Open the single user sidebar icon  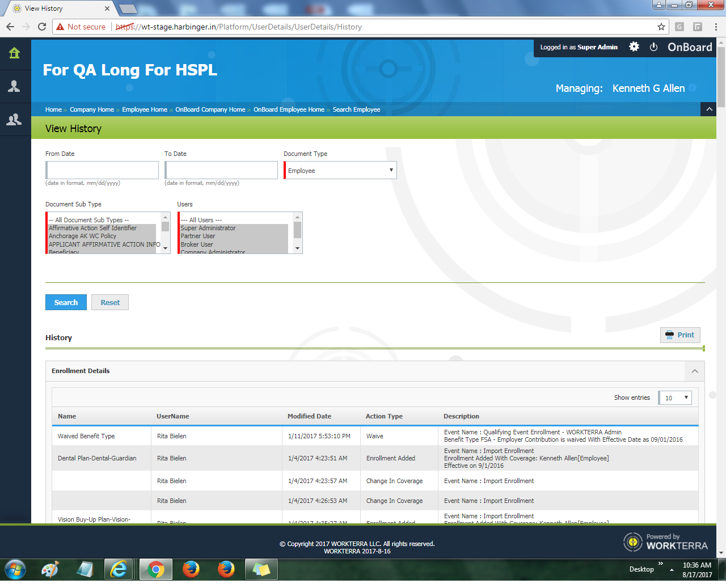point(14,86)
